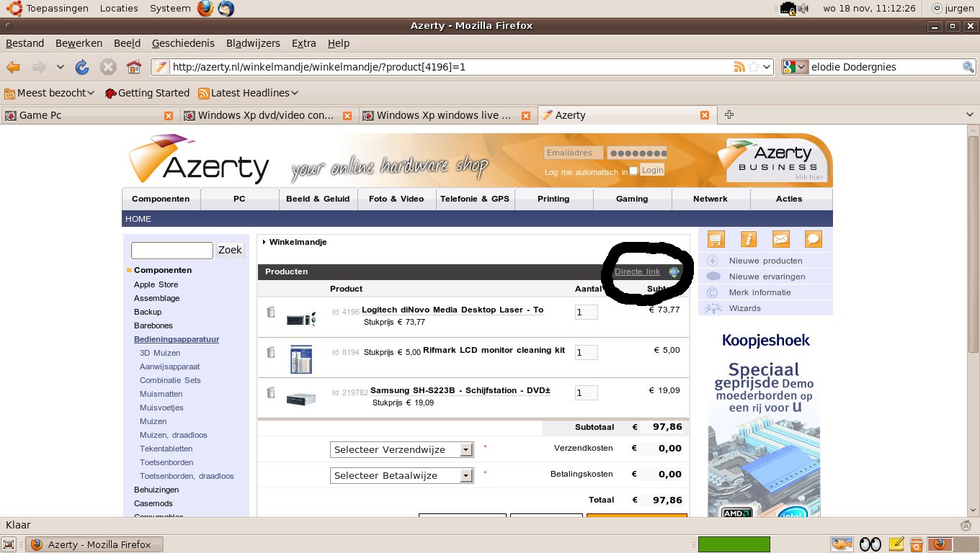Click the Emailadres input field
This screenshot has height=553, width=980.
tap(574, 153)
